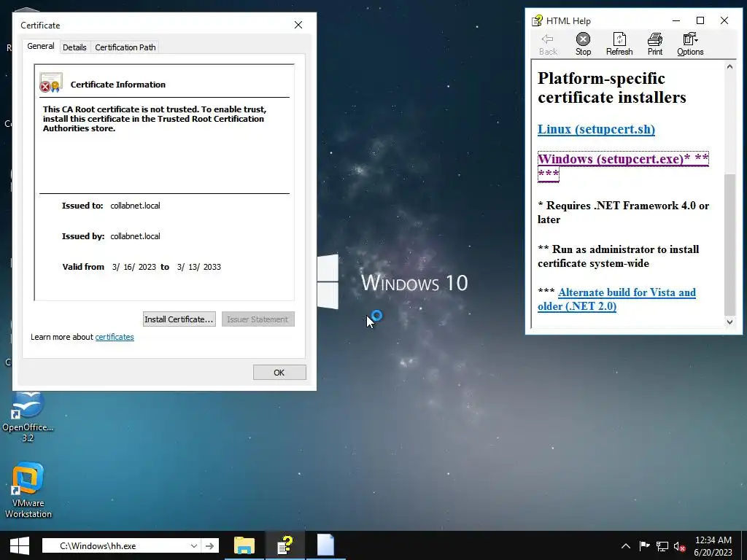
Task: Click the 'Certificate Information' heading
Action: [x=117, y=85]
